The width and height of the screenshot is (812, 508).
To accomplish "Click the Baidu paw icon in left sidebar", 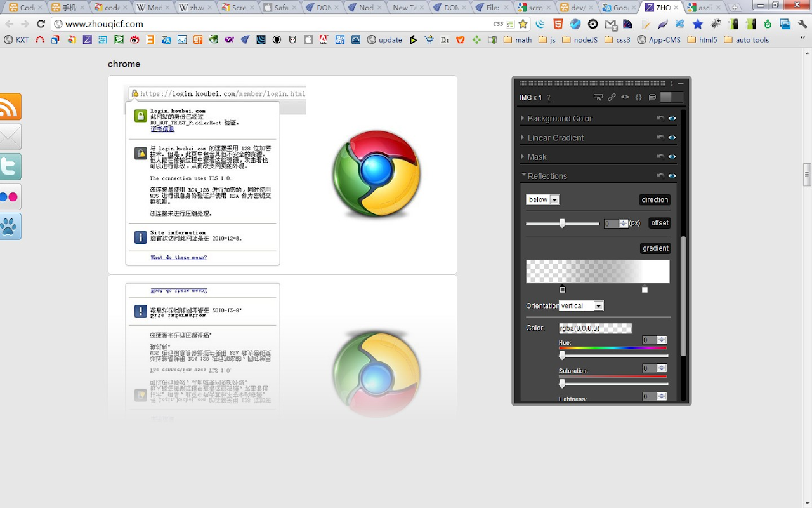I will click(10, 227).
